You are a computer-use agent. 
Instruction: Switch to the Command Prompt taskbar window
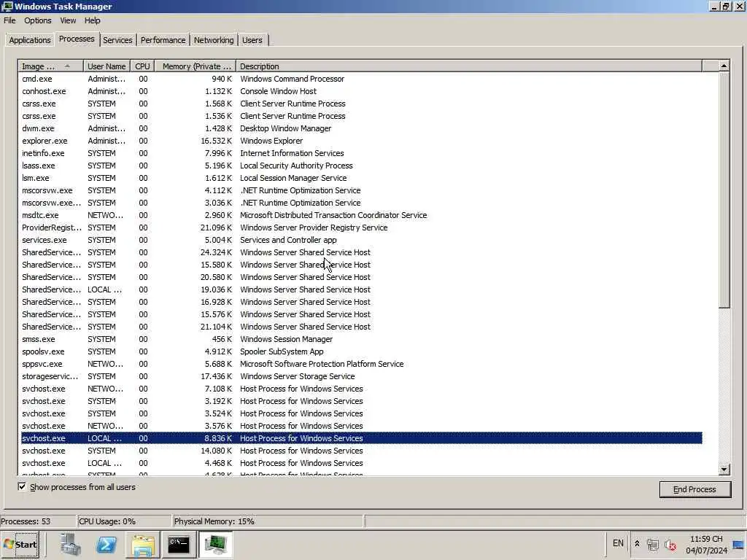coord(179,544)
